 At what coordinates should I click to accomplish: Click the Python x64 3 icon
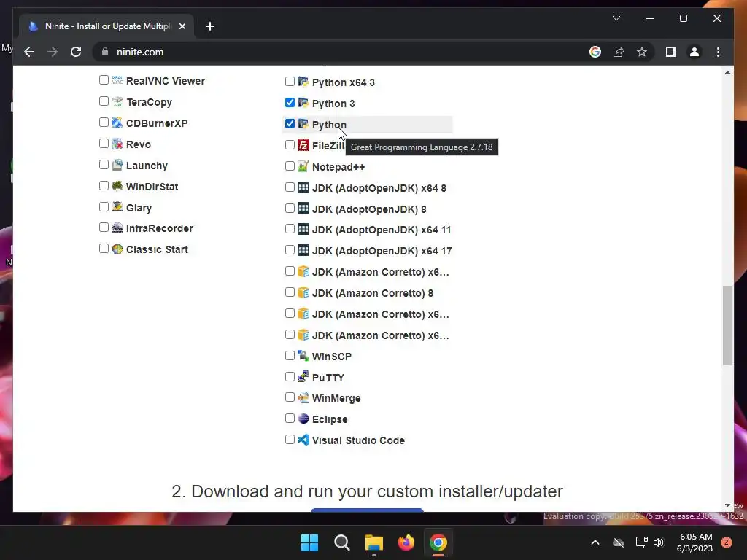303,82
